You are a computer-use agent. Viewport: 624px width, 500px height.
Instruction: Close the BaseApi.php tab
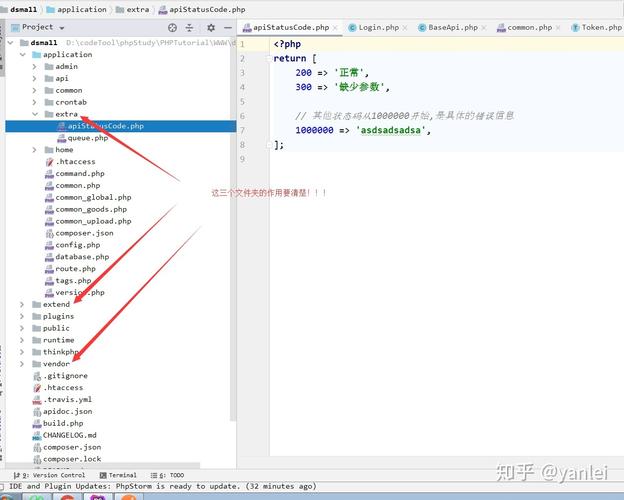coord(484,28)
